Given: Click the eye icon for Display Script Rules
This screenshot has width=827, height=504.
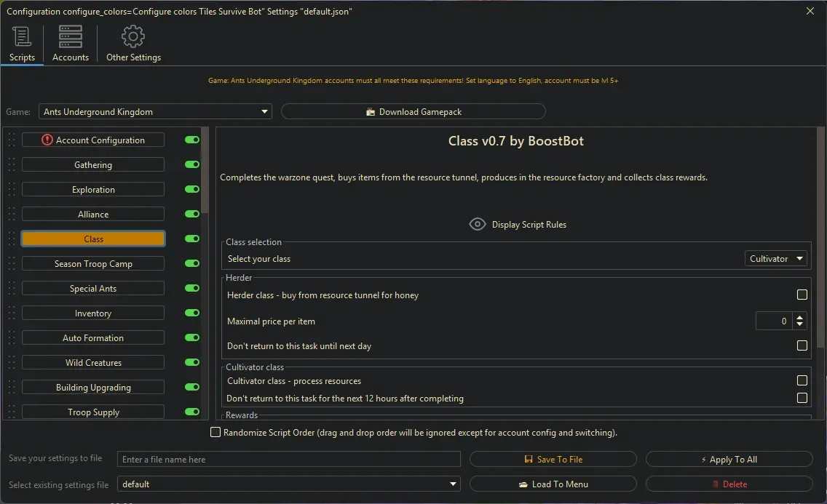Looking at the screenshot, I should [477, 225].
